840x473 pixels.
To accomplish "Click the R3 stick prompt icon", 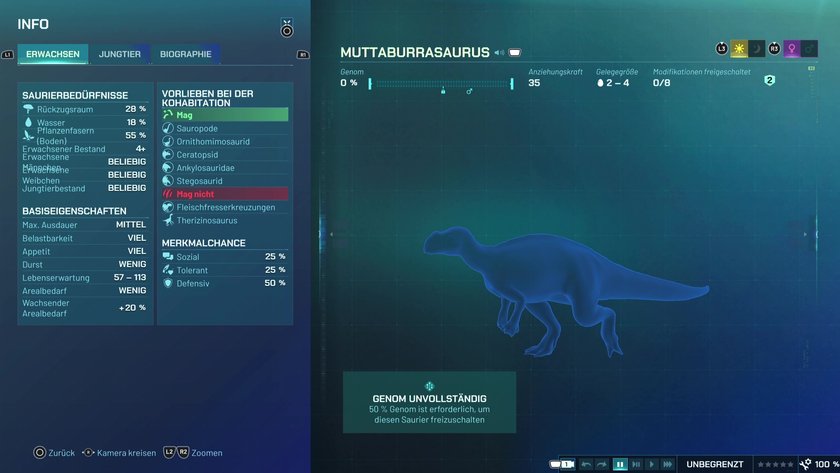I will pyautogui.click(x=774, y=49).
